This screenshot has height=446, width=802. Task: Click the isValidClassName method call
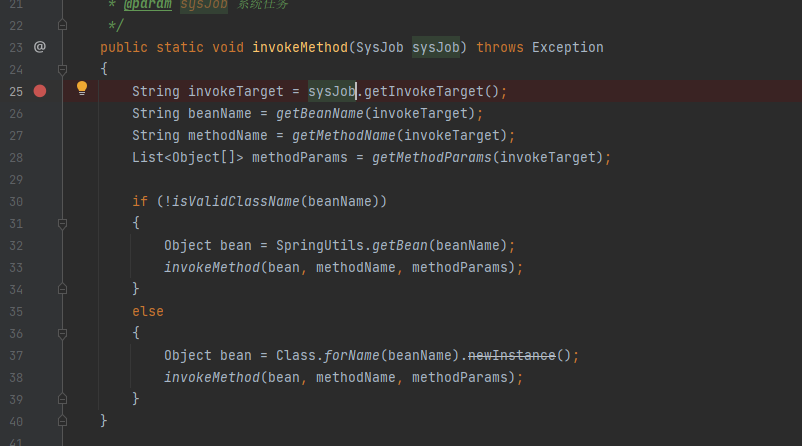pyautogui.click(x=236, y=202)
